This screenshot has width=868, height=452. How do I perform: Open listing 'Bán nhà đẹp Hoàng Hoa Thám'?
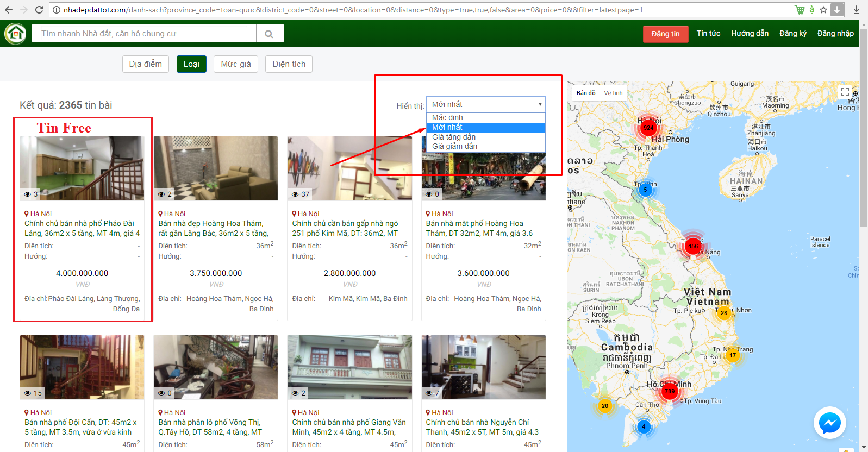(x=213, y=228)
